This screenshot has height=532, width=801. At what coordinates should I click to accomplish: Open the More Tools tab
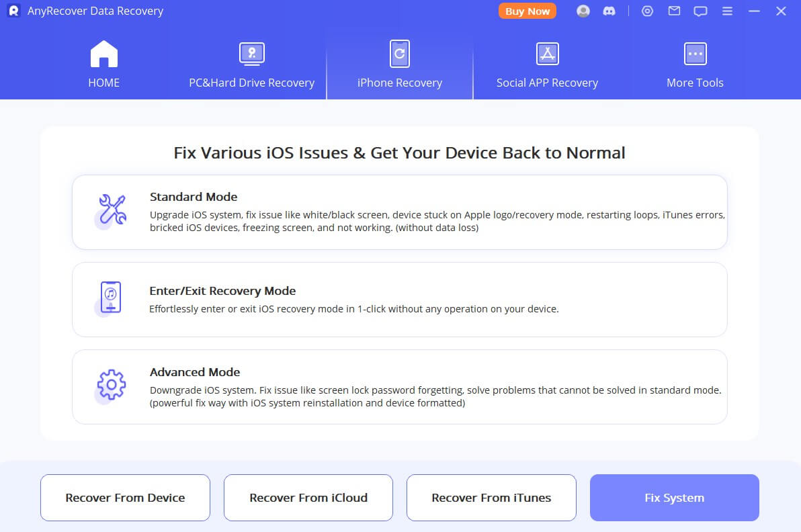coord(695,65)
